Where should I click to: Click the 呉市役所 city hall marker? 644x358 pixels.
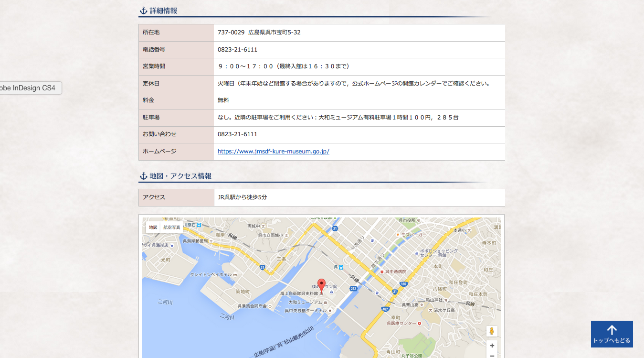point(419,220)
